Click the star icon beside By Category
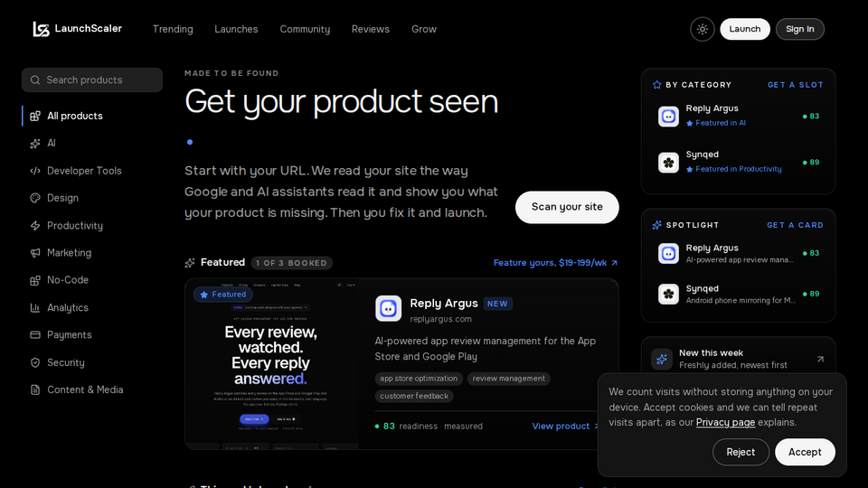This screenshot has width=868, height=488. click(x=657, y=85)
